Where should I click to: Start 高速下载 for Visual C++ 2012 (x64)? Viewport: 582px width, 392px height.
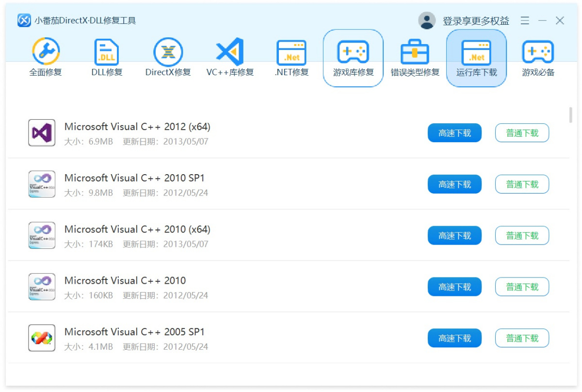point(454,132)
